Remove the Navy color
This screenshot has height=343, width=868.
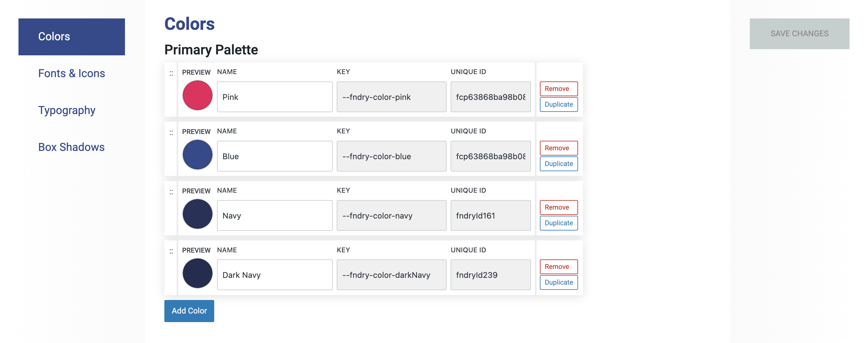[x=558, y=207]
